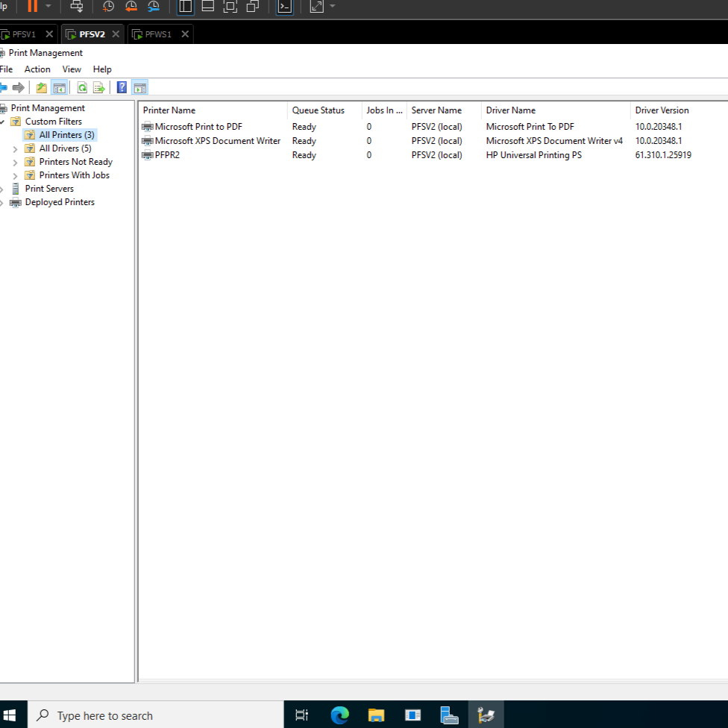This screenshot has width=728, height=728.
Task: Export the printer list
Action: point(98,87)
